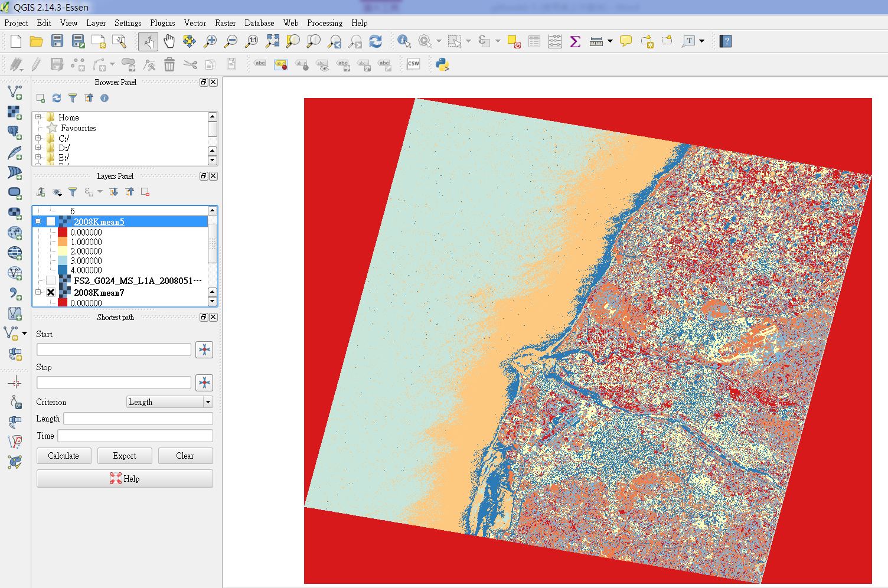888x588 pixels.
Task: Expand the Home folder in Browser
Action: point(38,117)
